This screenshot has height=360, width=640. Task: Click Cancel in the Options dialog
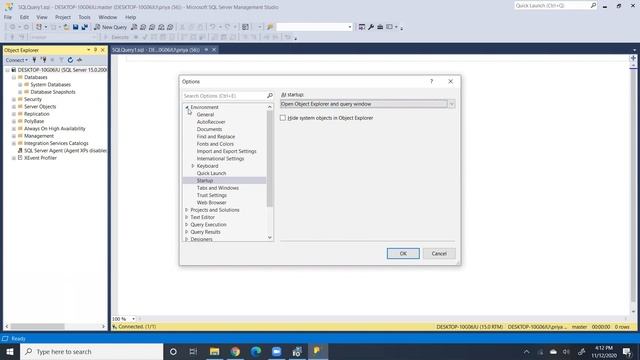[439, 253]
